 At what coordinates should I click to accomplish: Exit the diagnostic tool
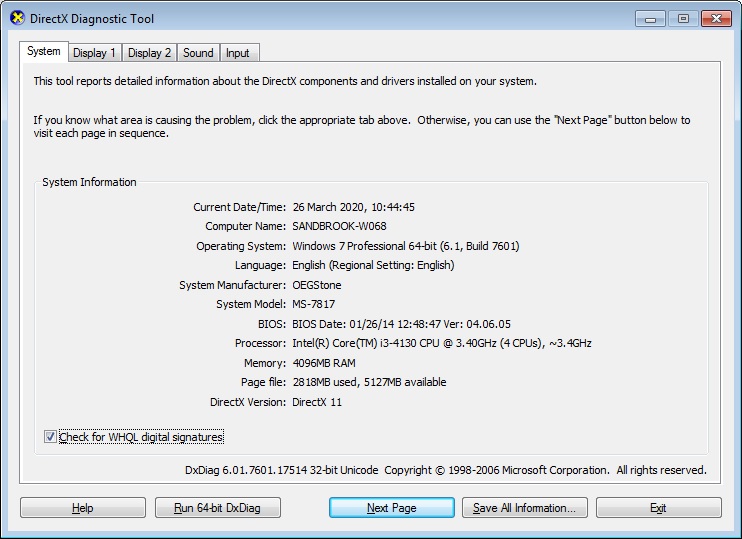pos(659,508)
